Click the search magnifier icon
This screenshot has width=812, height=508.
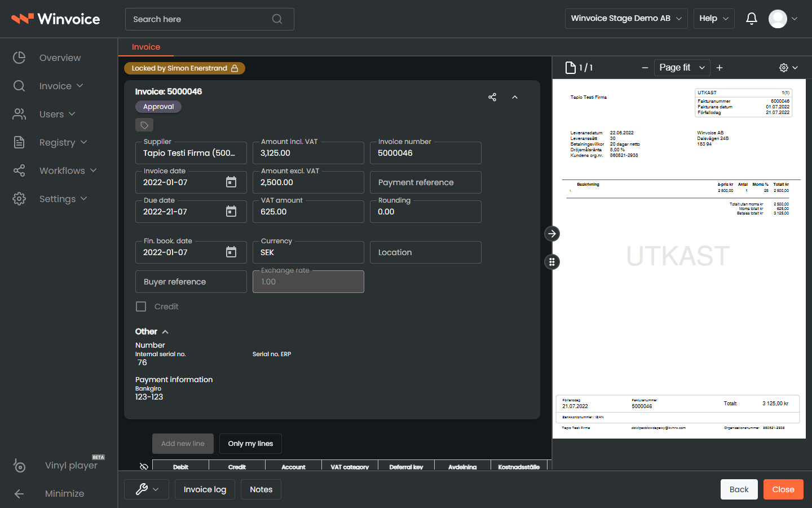277,19
